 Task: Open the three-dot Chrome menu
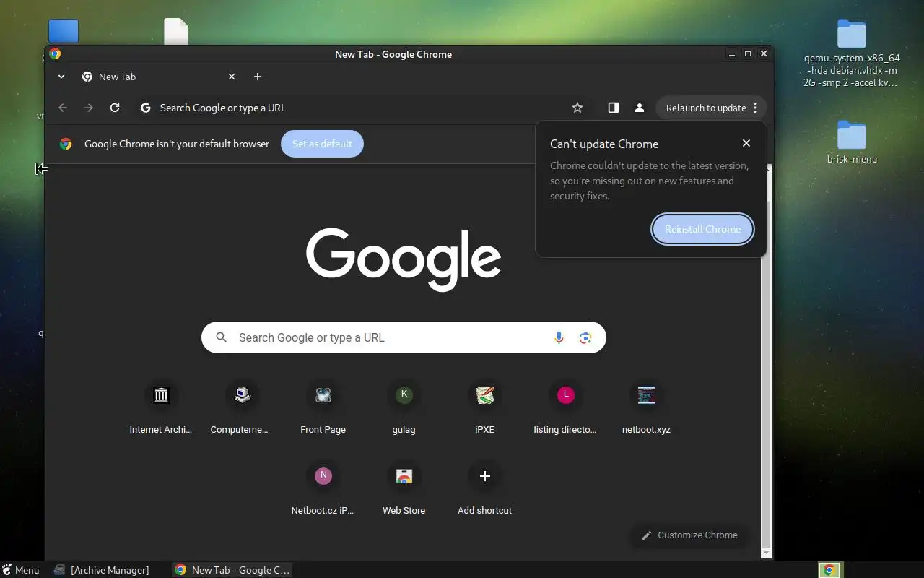(x=755, y=108)
